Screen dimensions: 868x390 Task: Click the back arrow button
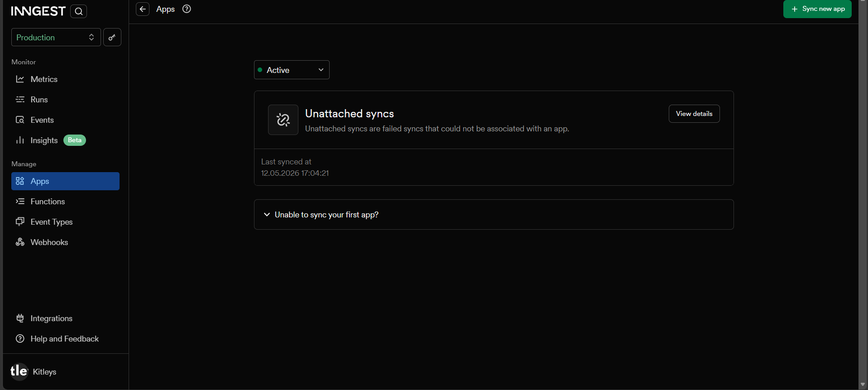[x=143, y=9]
